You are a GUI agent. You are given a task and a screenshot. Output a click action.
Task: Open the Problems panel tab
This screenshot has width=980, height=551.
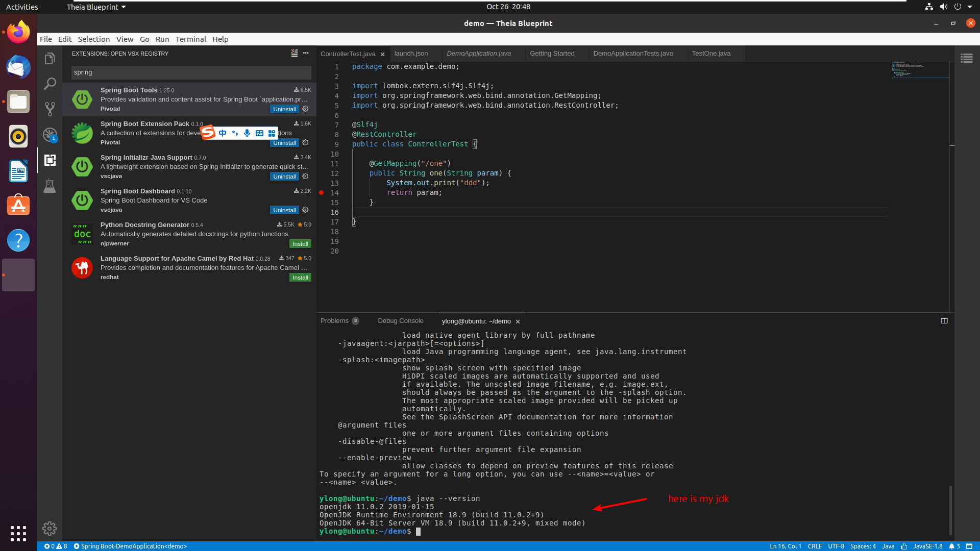tap(340, 321)
